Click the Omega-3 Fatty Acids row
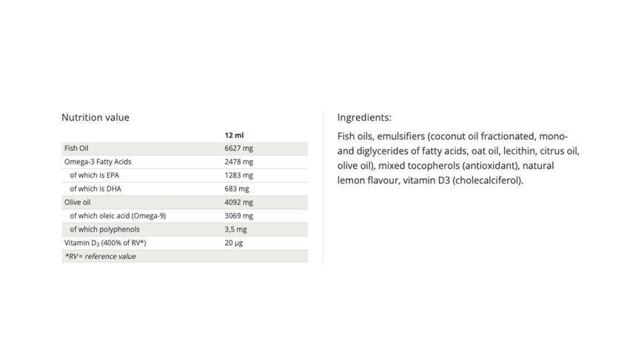 [185, 162]
